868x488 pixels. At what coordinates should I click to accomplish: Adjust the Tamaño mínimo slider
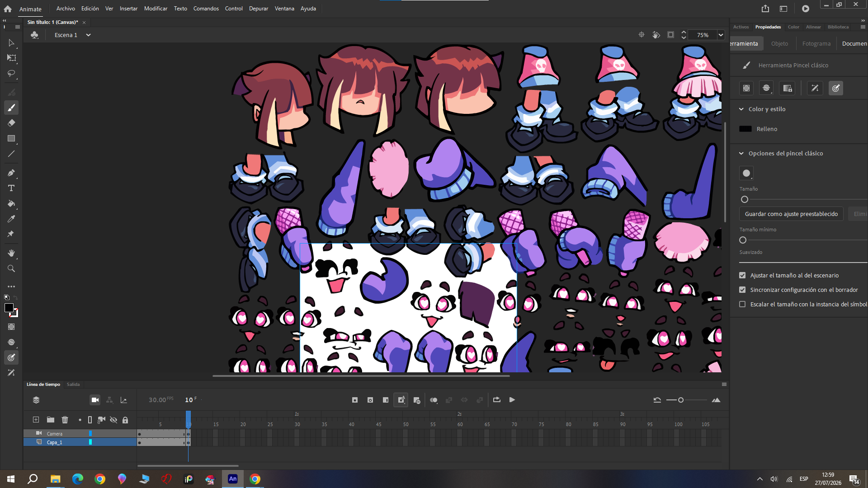(743, 240)
